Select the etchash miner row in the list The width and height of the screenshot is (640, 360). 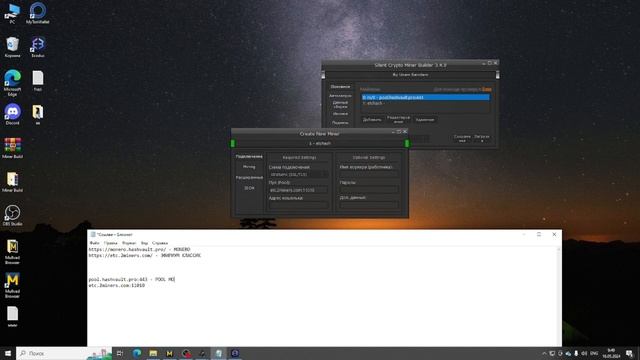(425, 104)
